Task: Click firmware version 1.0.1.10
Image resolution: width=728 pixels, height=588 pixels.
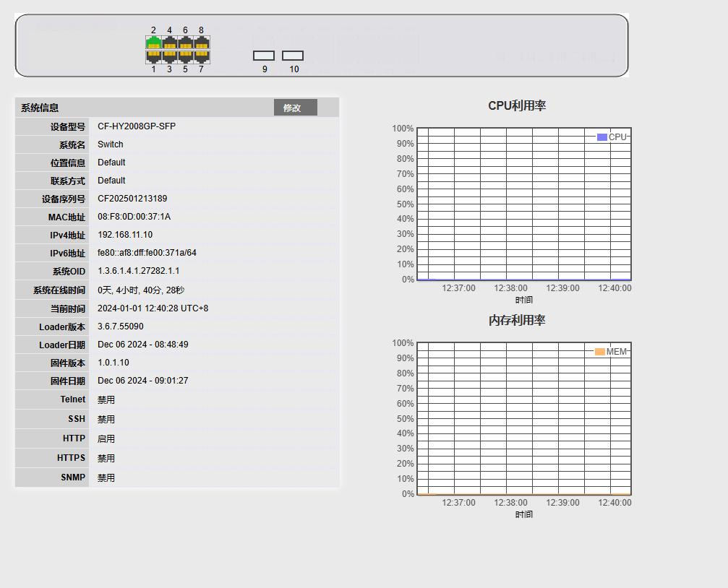Action: point(114,363)
